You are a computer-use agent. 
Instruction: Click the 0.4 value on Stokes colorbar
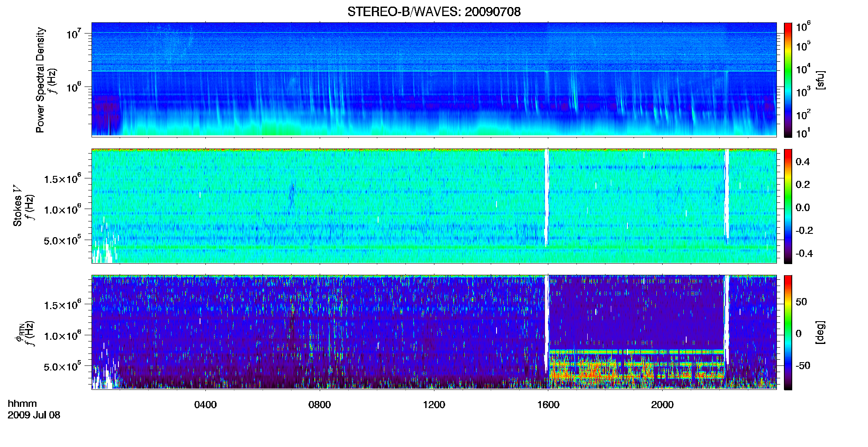803,162
